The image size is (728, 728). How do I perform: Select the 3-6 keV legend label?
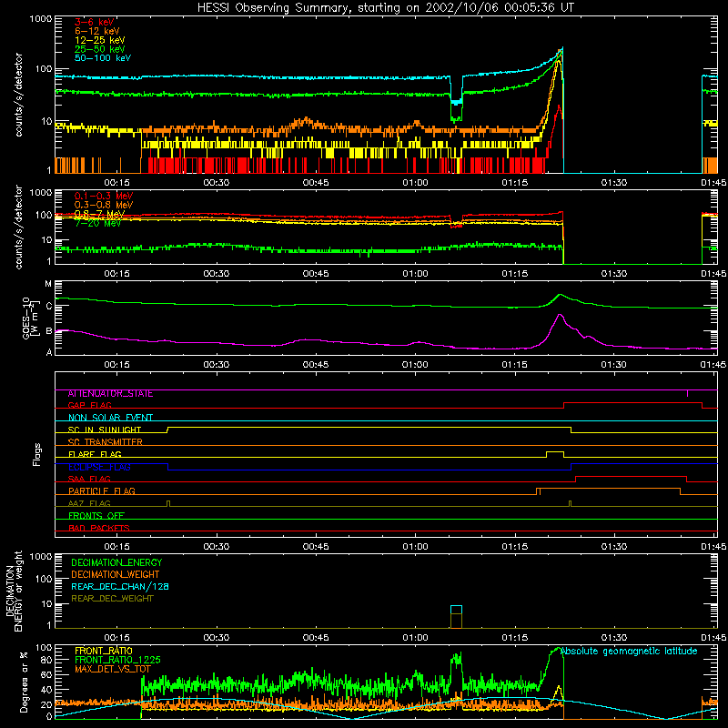tap(95, 22)
